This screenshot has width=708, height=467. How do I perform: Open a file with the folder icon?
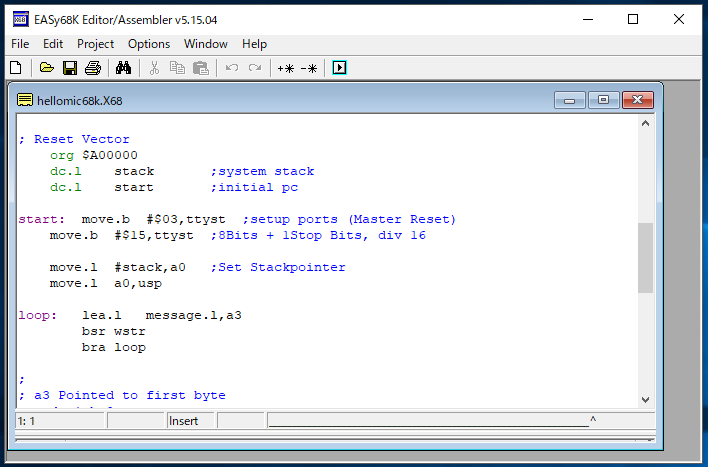(46, 68)
